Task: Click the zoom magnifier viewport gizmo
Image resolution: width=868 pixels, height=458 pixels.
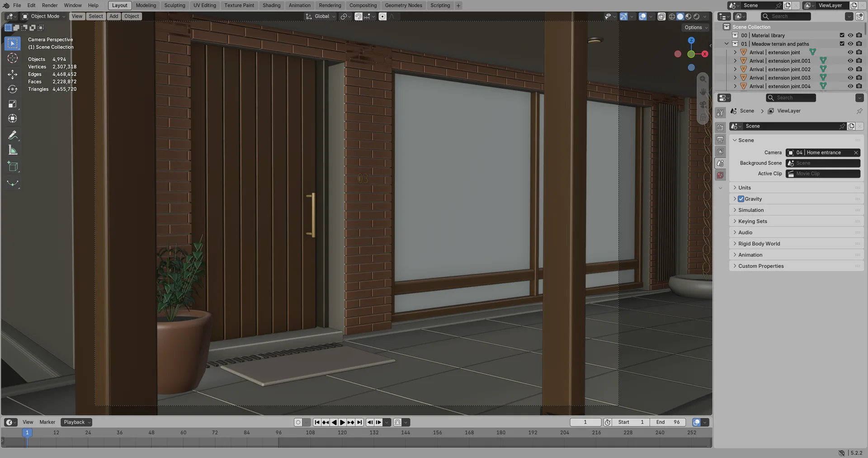Action: [x=703, y=79]
